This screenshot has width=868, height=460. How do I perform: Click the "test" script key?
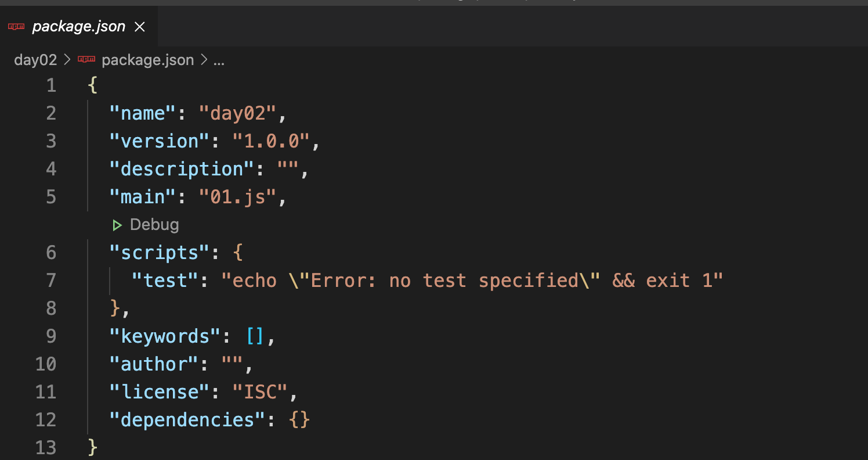(165, 281)
